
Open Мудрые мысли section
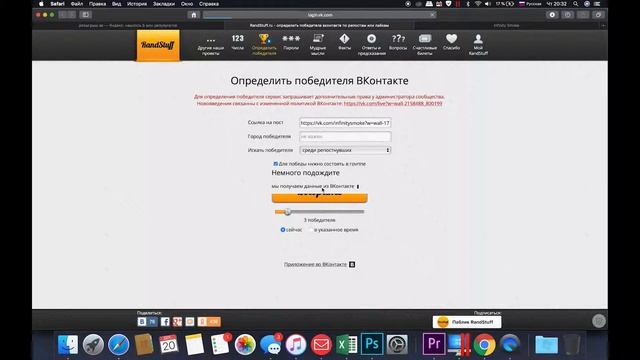click(318, 44)
